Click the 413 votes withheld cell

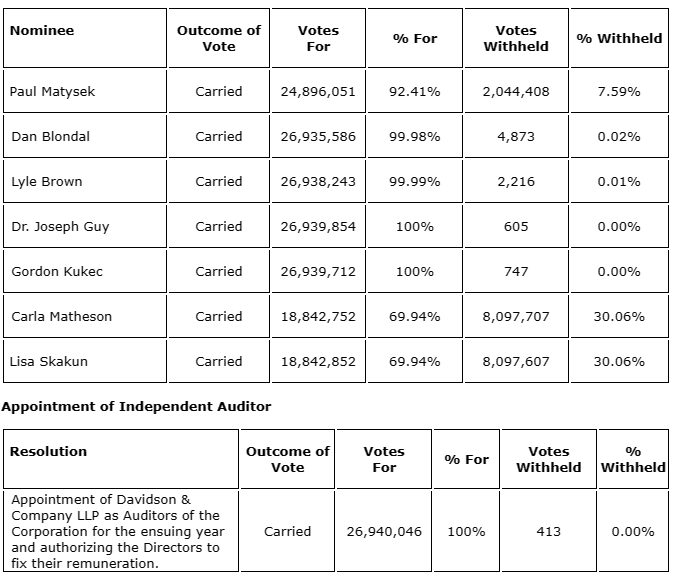(548, 531)
